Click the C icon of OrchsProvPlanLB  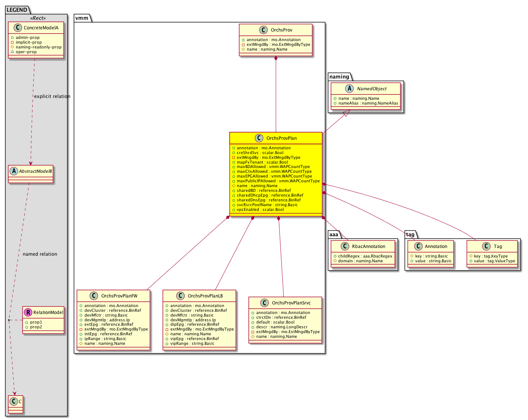click(x=180, y=296)
